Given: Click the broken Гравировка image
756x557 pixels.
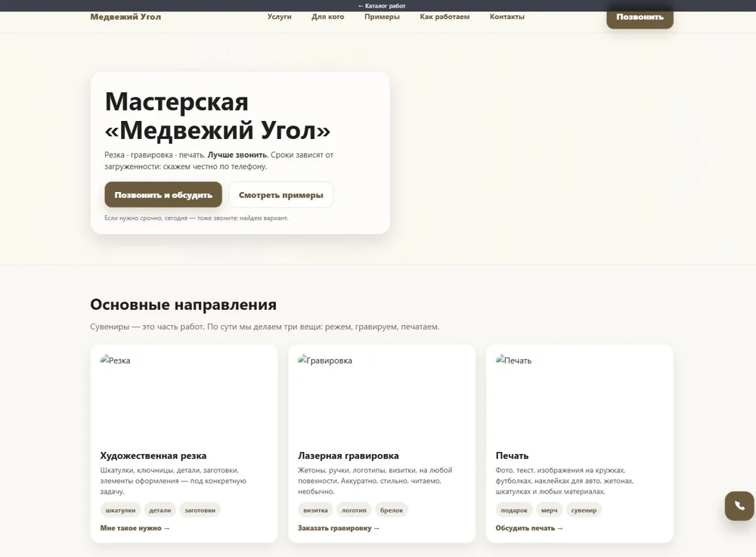Looking at the screenshot, I should [x=325, y=360].
